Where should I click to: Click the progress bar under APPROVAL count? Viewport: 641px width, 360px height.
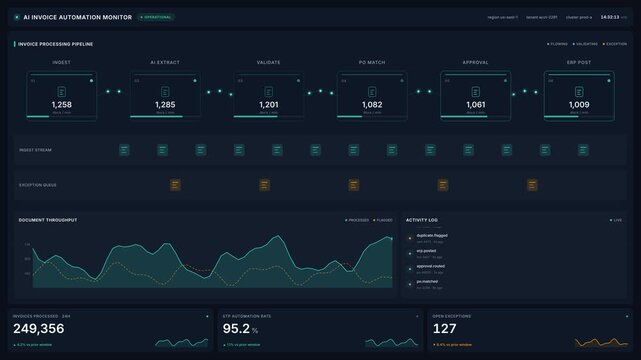coord(475,116)
